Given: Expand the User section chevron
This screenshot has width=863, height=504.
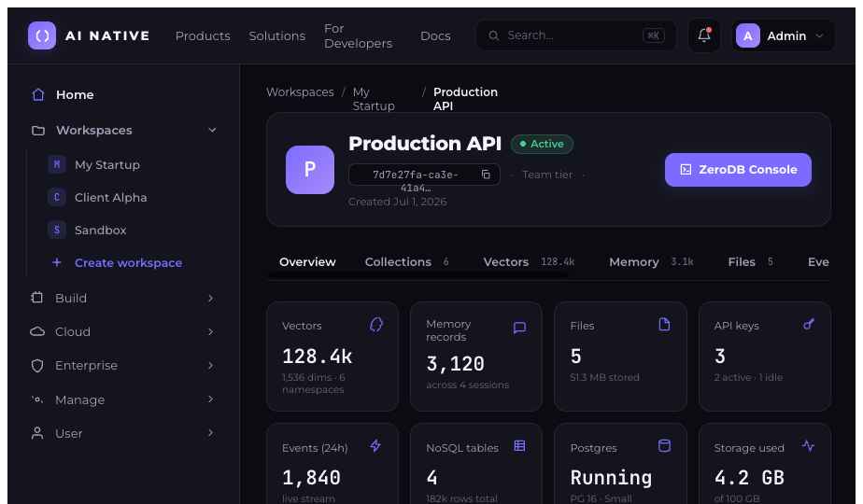Looking at the screenshot, I should [x=210, y=433].
